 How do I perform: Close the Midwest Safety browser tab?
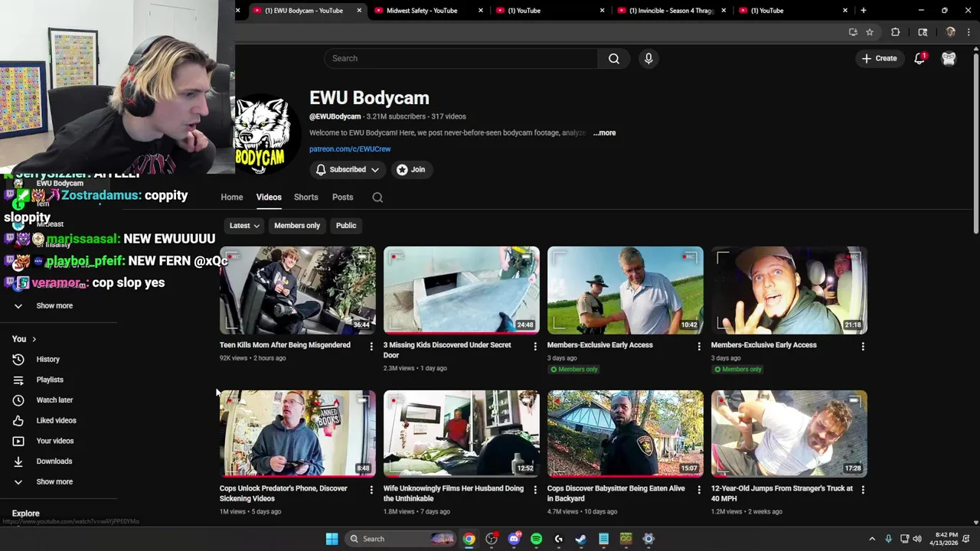(481, 11)
